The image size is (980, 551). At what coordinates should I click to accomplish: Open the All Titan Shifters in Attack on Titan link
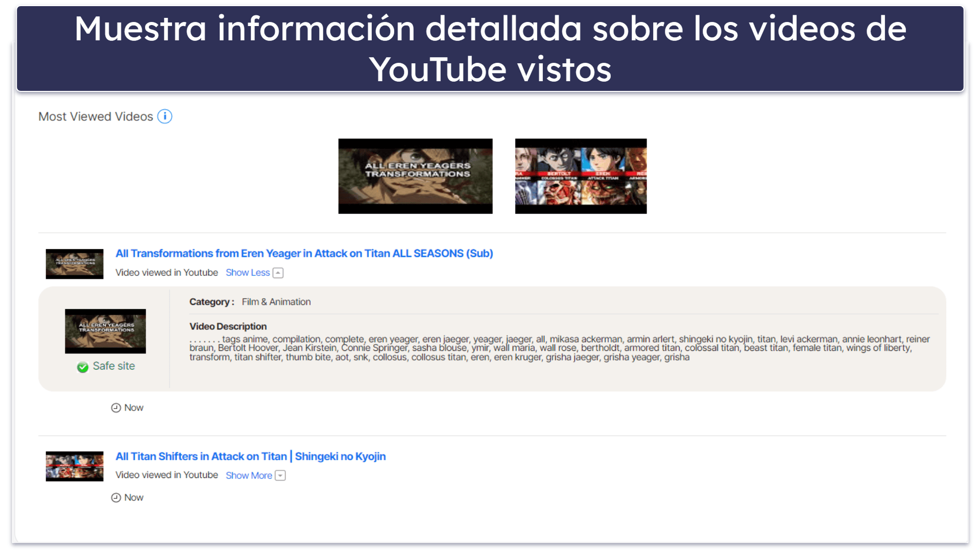(250, 457)
